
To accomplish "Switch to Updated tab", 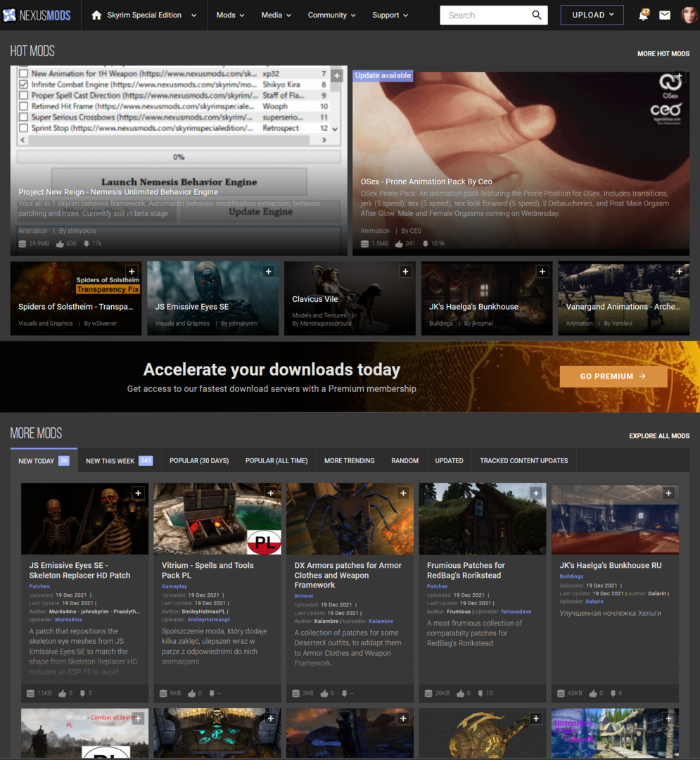I will tap(449, 460).
